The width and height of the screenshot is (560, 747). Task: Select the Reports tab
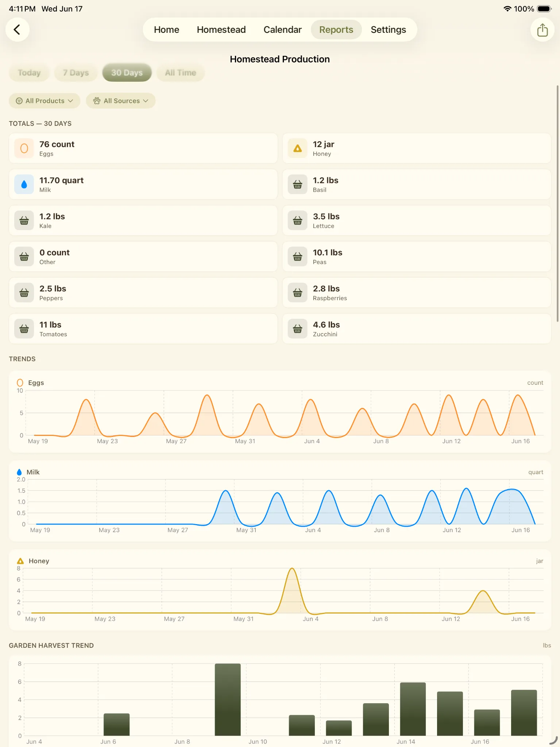(336, 30)
